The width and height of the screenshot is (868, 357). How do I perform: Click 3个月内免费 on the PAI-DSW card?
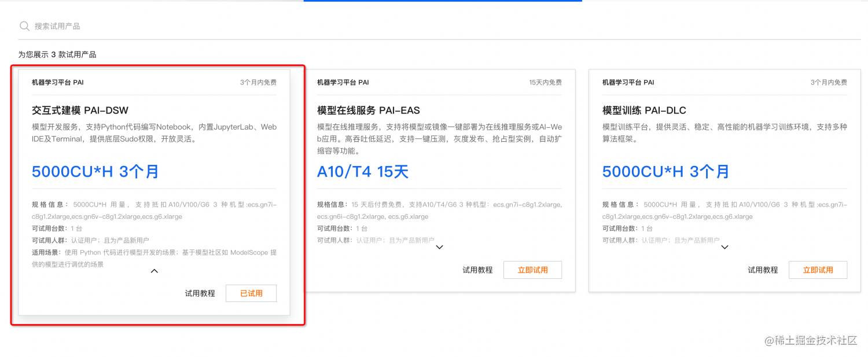click(x=258, y=82)
